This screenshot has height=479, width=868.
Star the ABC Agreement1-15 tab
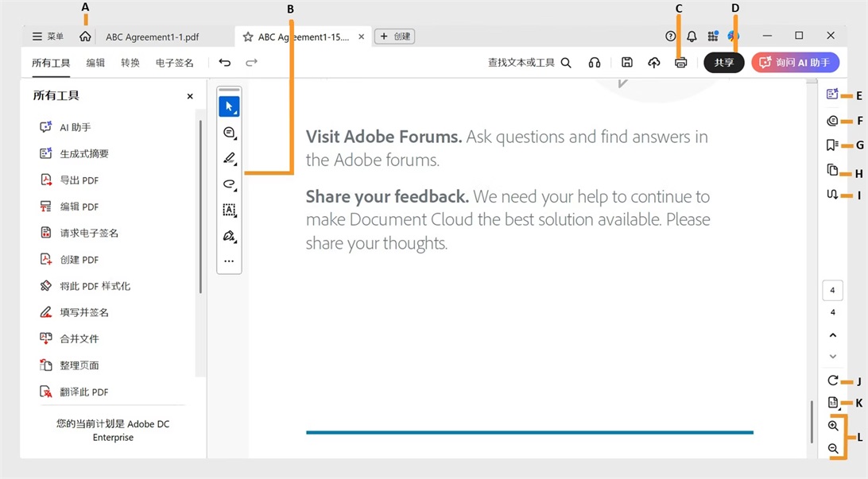click(x=248, y=37)
